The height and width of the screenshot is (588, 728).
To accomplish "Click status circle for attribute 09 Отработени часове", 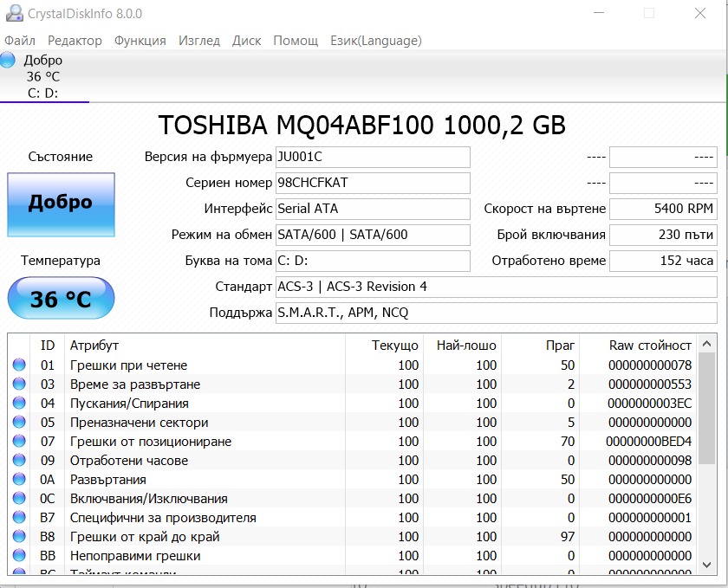I will 19,460.
